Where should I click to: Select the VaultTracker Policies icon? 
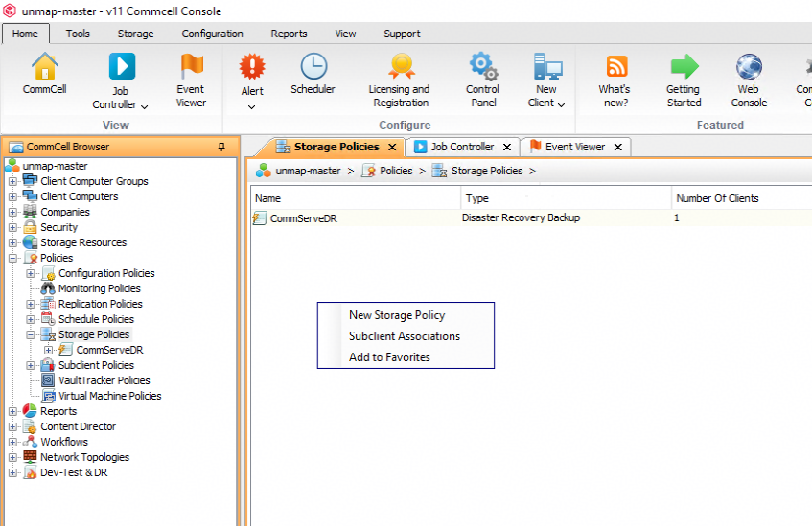(x=48, y=380)
